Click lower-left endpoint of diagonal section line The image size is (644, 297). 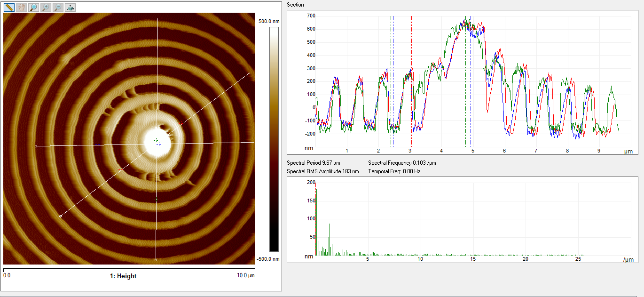tap(60, 216)
